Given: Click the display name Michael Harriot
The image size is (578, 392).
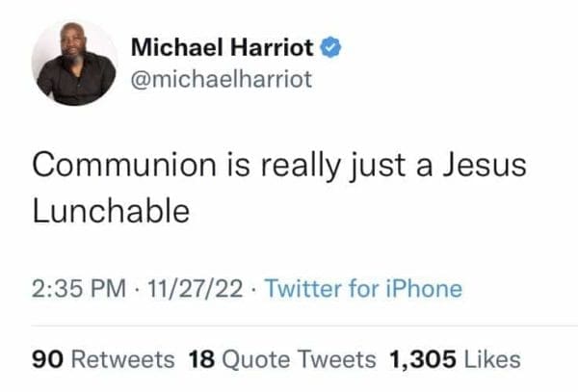Looking at the screenshot, I should (x=221, y=47).
